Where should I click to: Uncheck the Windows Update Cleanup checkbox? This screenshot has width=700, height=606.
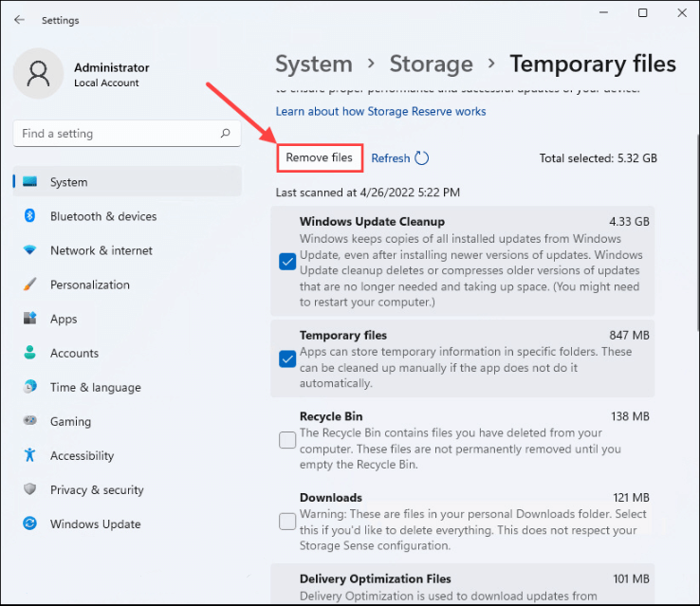click(287, 262)
